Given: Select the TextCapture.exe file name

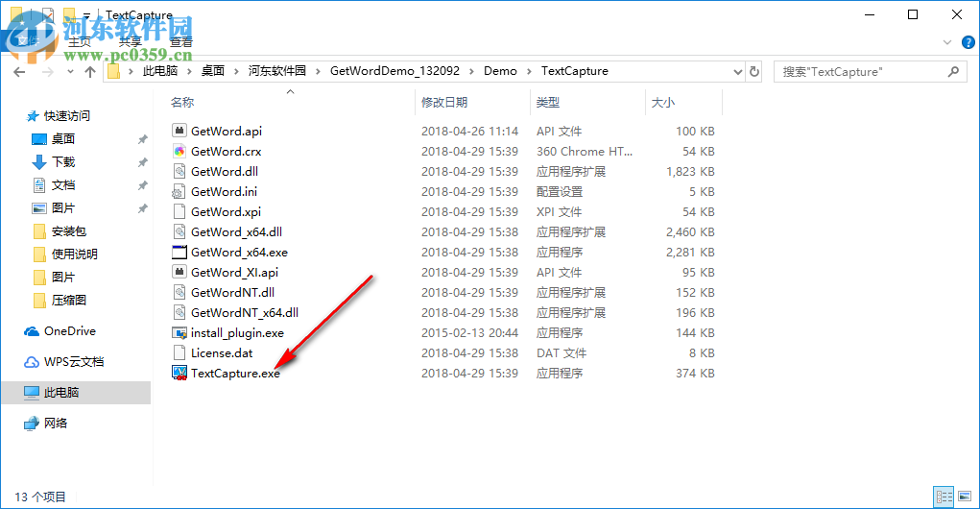Looking at the screenshot, I should point(235,374).
